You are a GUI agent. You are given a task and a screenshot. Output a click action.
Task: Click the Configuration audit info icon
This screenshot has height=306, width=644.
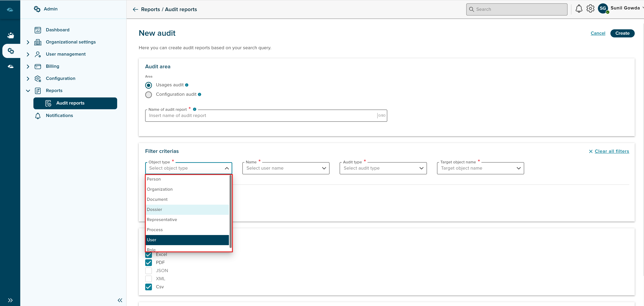click(200, 95)
